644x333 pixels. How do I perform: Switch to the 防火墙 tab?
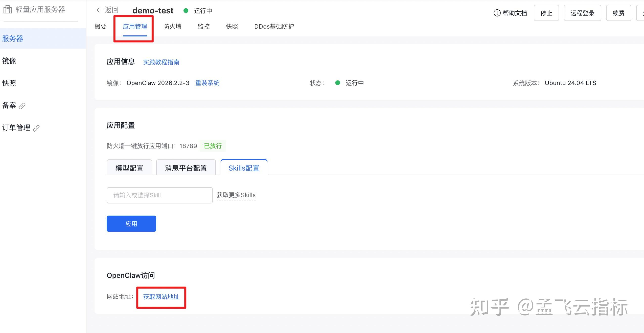pyautogui.click(x=172, y=27)
